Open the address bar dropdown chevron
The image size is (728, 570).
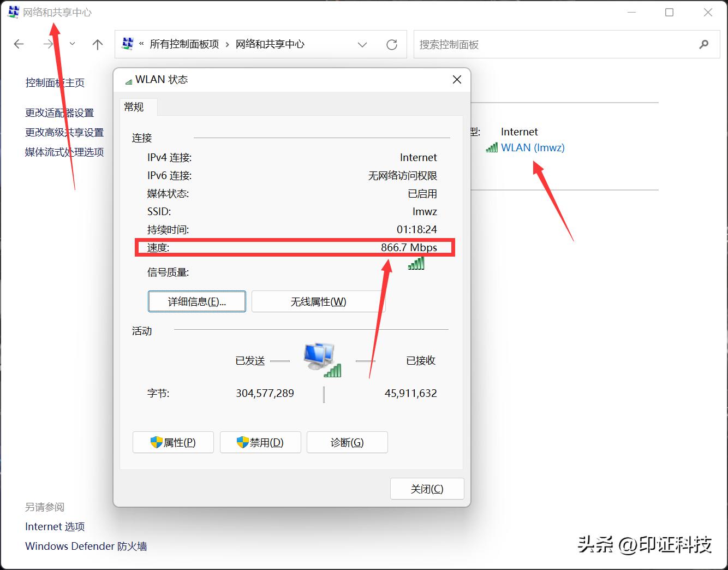362,44
